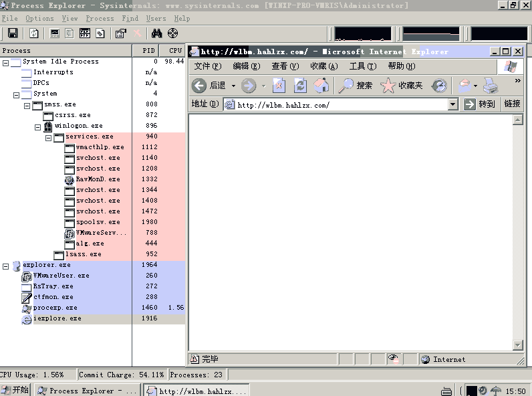Click the tray keyboard language icon
This screenshot has width=532, height=396.
coord(446,391)
